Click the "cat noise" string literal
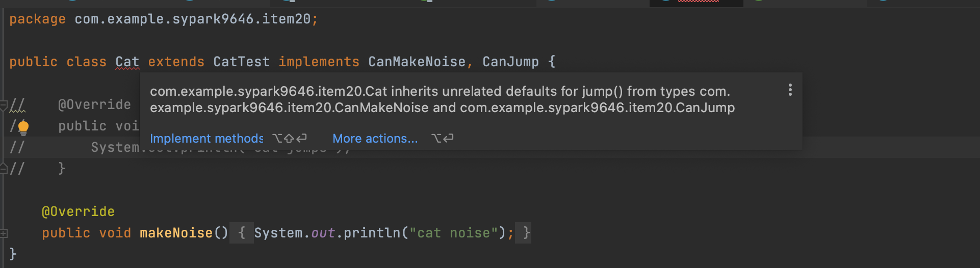Viewport: 980px width, 268px height. [453, 233]
